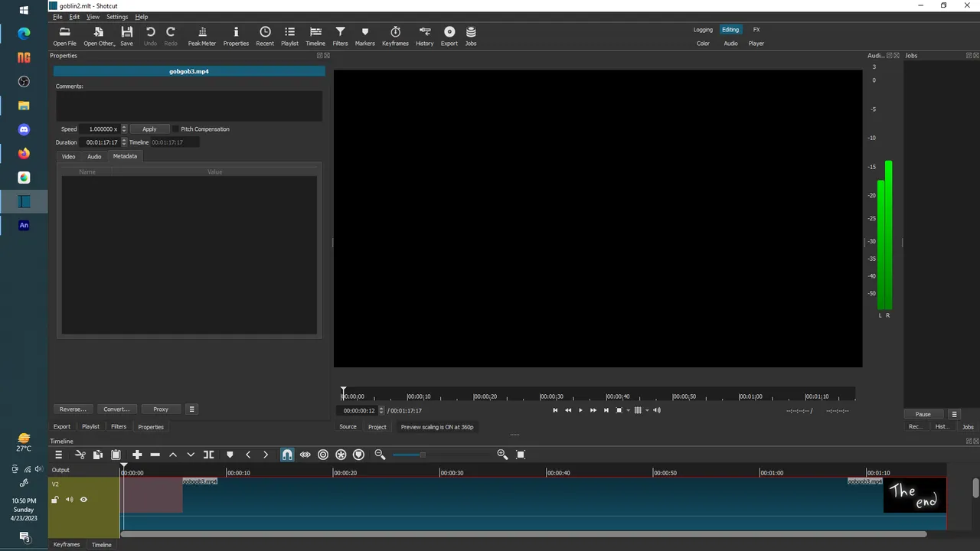Viewport: 980px width, 551px height.
Task: Click the Append (plus) timeline icon
Action: click(137, 455)
